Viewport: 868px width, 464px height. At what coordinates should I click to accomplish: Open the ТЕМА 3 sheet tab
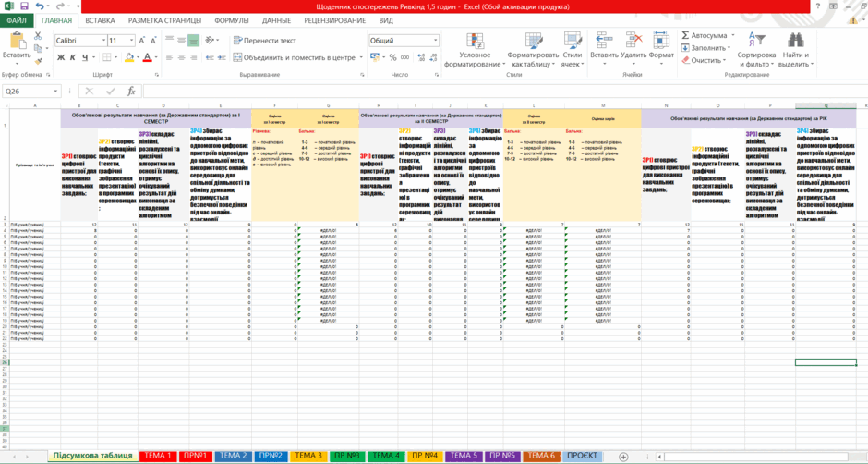click(307, 456)
